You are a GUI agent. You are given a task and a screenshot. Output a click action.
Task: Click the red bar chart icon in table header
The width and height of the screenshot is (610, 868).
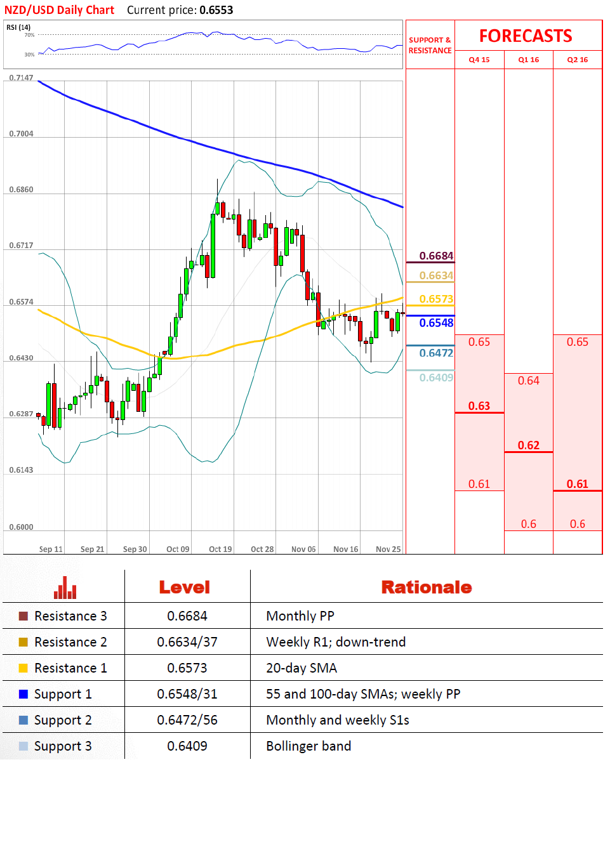coord(65,587)
